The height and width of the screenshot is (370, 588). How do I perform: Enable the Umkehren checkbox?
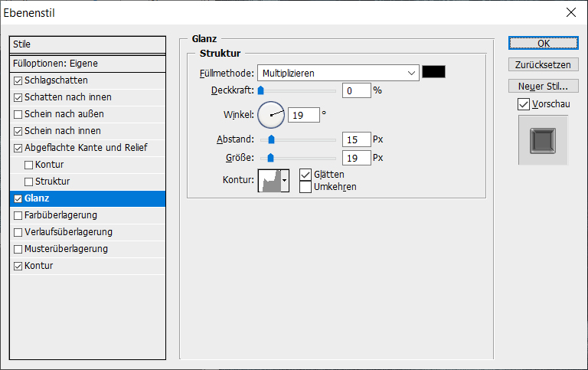305,187
